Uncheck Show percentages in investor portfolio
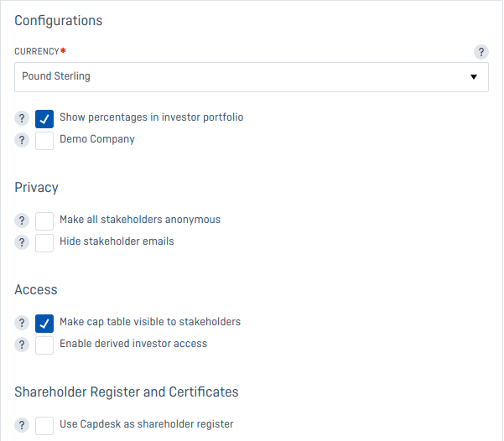Screen dimensions: 504x441 point(44,119)
